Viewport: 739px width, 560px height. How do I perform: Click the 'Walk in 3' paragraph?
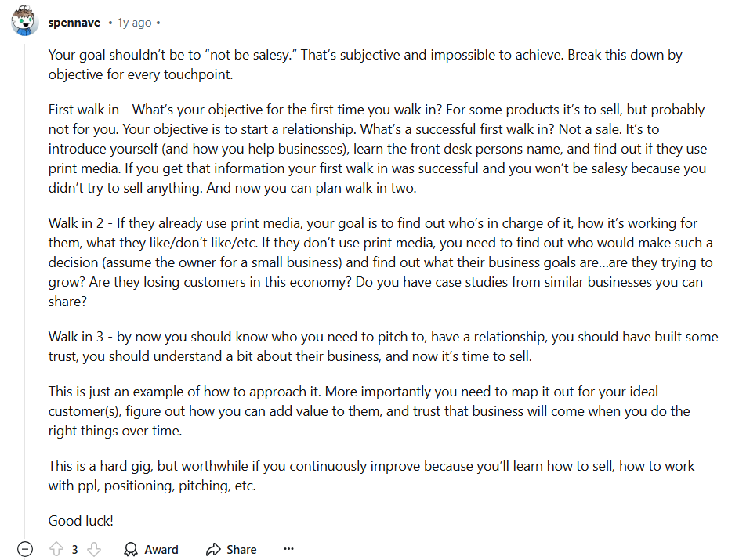[x=383, y=346]
